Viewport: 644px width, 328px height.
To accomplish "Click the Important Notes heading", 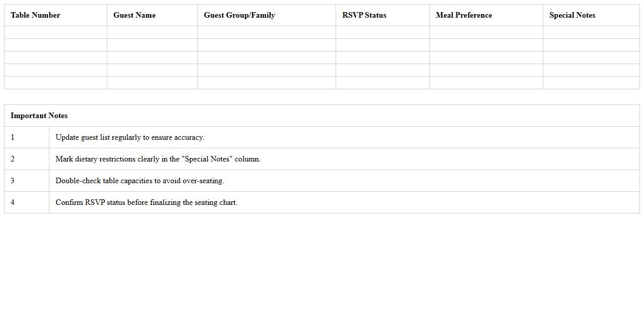I will point(39,116).
